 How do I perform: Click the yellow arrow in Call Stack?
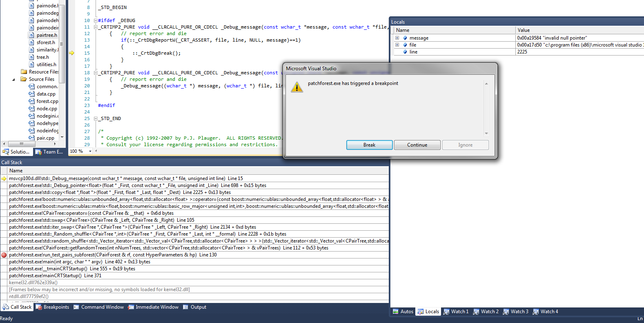4,178
